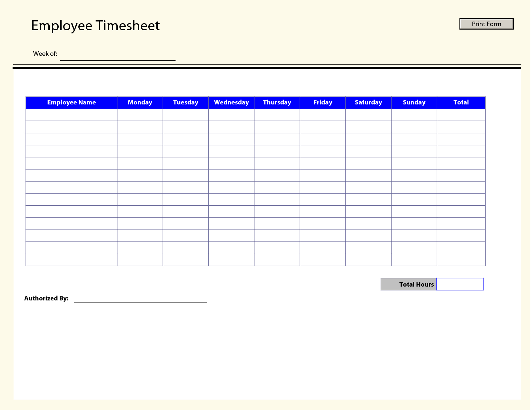Click the first row Monday cell
The width and height of the screenshot is (532, 411).
click(140, 114)
